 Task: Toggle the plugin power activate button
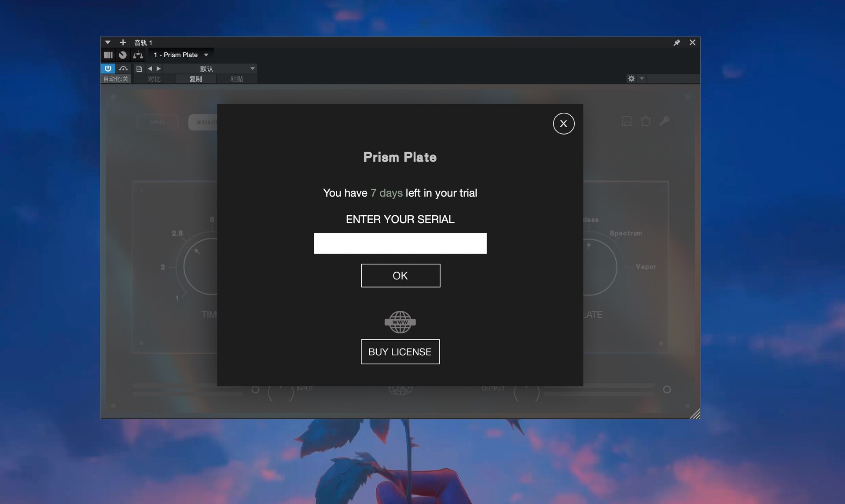(x=108, y=69)
